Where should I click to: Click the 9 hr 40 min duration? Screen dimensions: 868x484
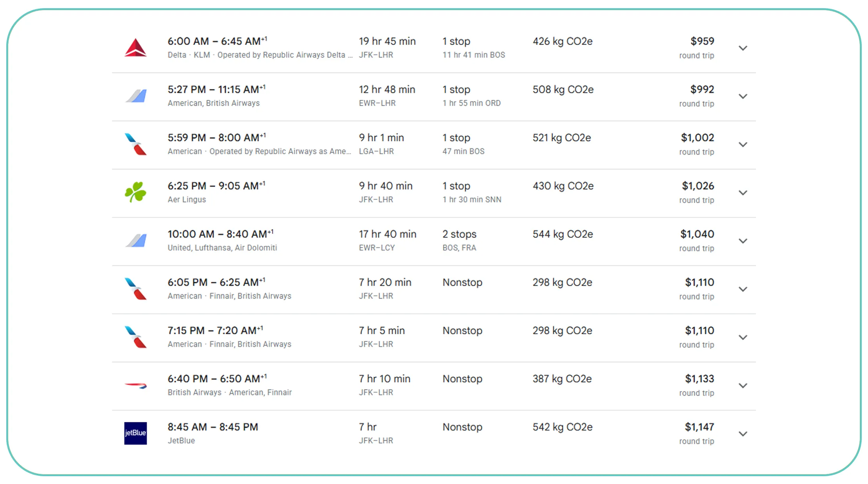386,186
